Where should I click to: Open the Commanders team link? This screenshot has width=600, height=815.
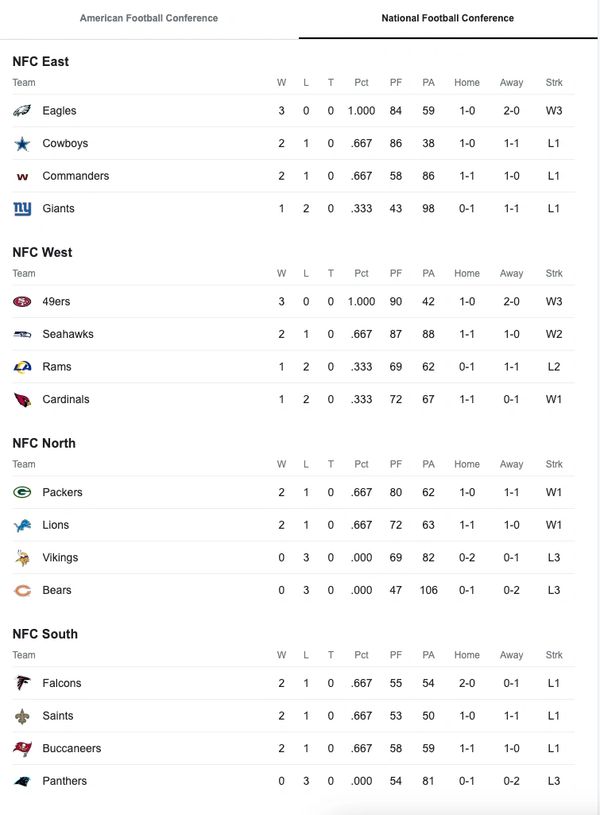76,176
